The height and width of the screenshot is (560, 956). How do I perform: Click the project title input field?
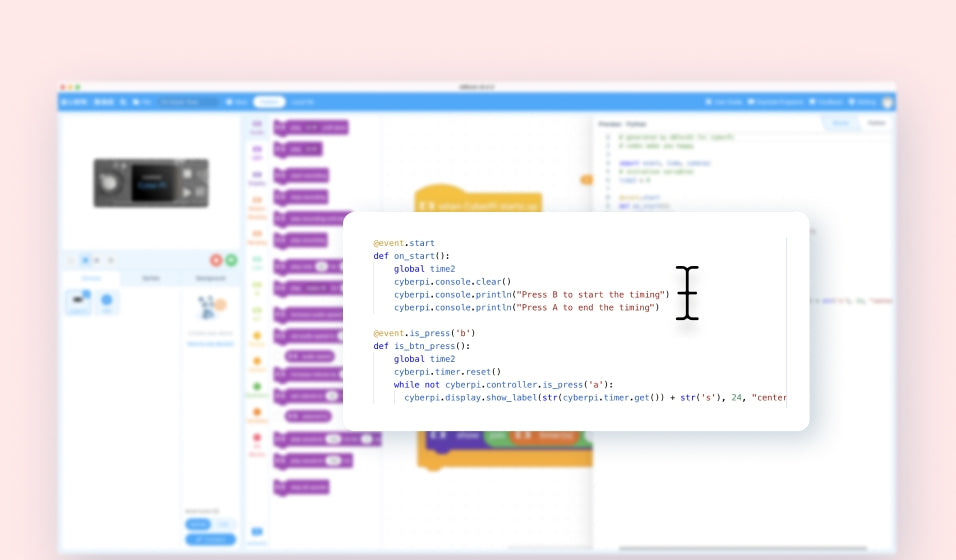pyautogui.click(x=187, y=102)
